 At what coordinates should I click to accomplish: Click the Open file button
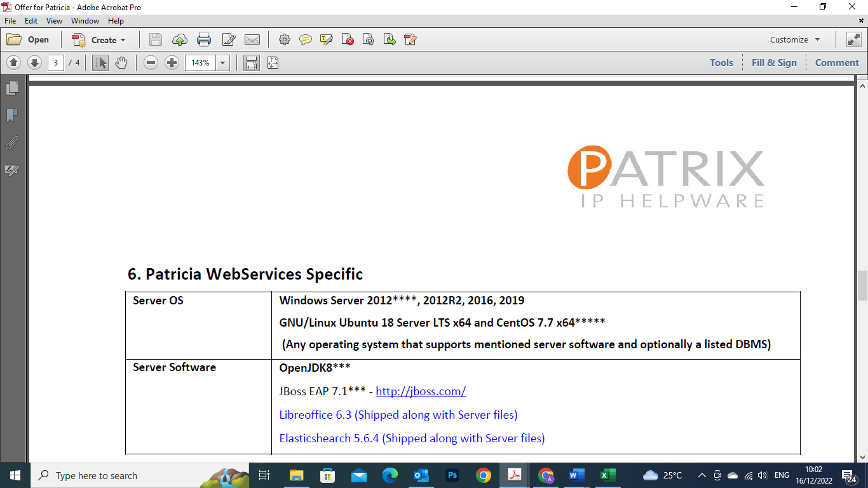coord(28,39)
